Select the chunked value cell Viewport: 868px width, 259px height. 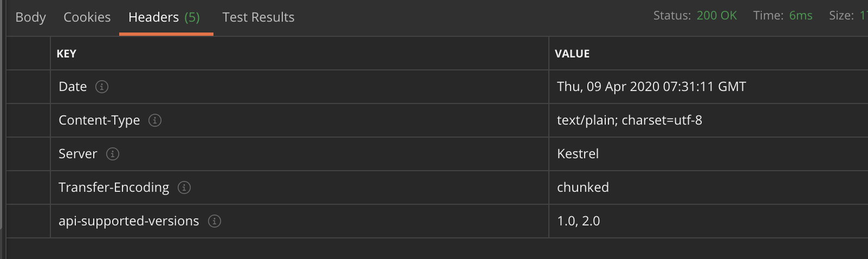[708, 187]
